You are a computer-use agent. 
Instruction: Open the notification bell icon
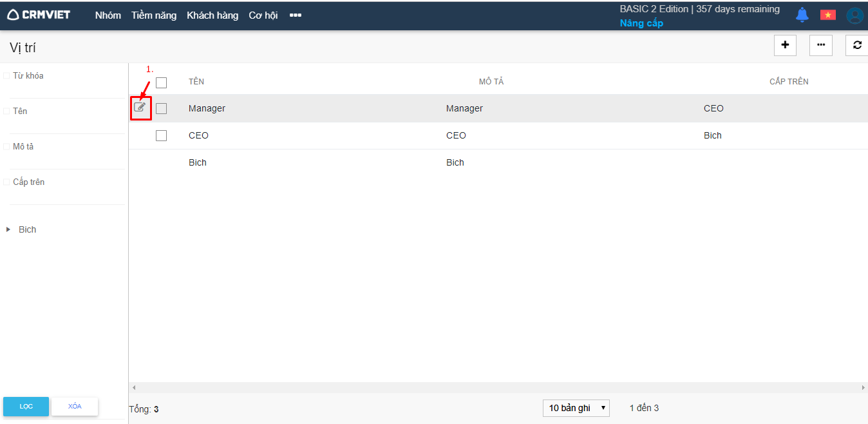[x=802, y=15]
